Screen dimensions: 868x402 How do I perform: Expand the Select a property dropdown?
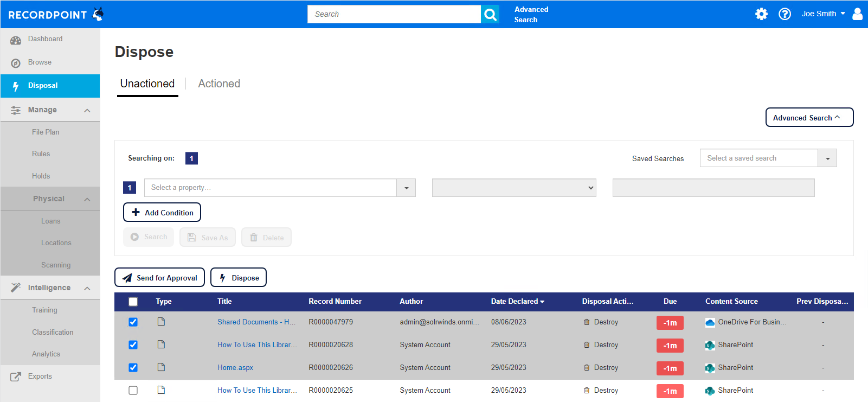click(x=406, y=188)
